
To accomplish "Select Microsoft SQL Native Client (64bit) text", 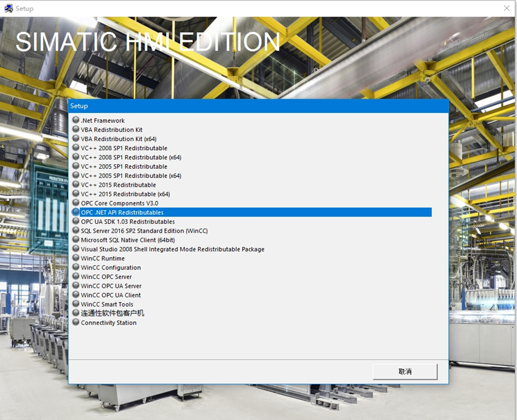I will click(x=128, y=240).
